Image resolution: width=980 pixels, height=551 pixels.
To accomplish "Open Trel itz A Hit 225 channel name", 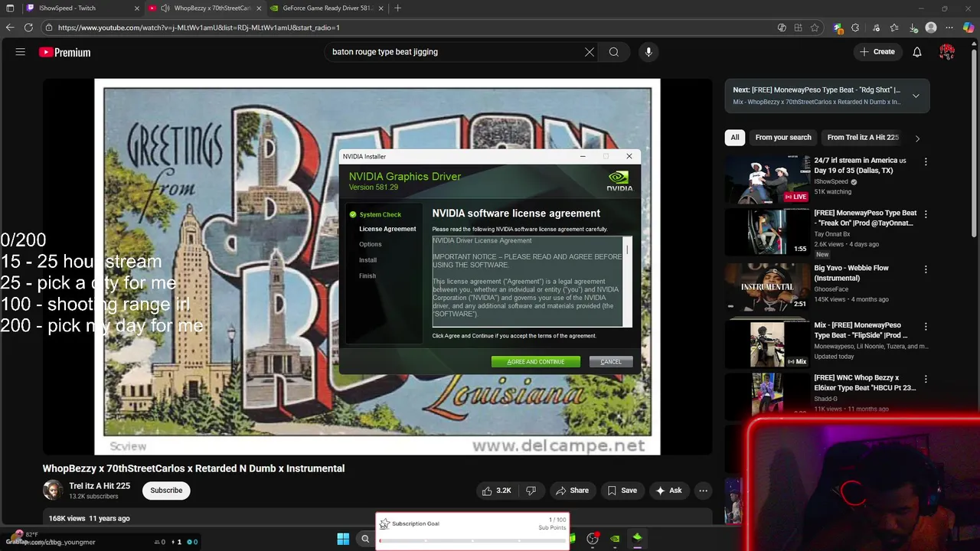I will pyautogui.click(x=100, y=486).
